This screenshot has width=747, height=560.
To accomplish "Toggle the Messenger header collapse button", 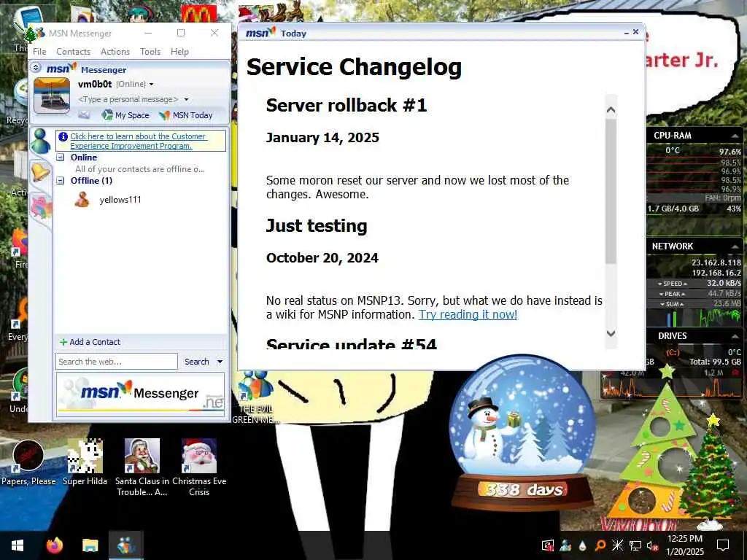I will point(36,68).
